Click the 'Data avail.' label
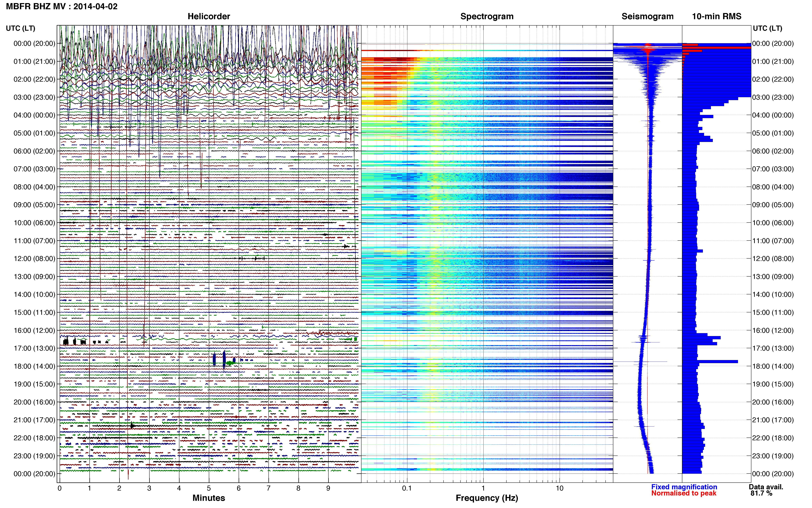Viewport: 812px width, 508px height. click(x=766, y=487)
